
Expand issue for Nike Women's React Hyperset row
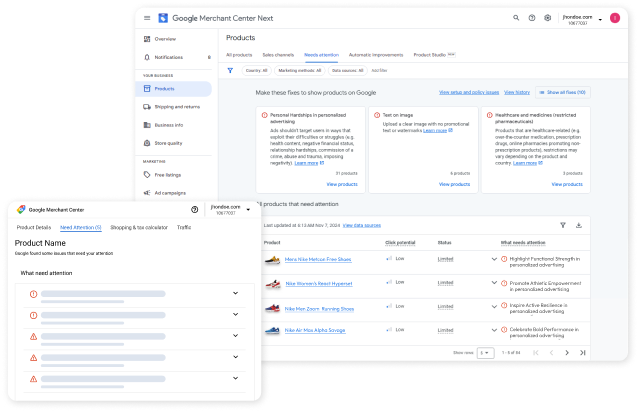click(494, 283)
